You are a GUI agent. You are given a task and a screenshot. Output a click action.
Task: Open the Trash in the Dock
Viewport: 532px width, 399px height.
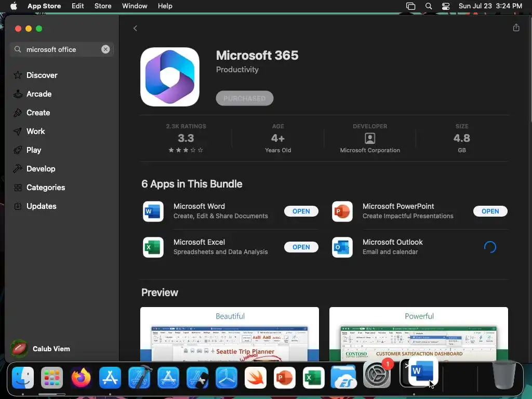504,374
